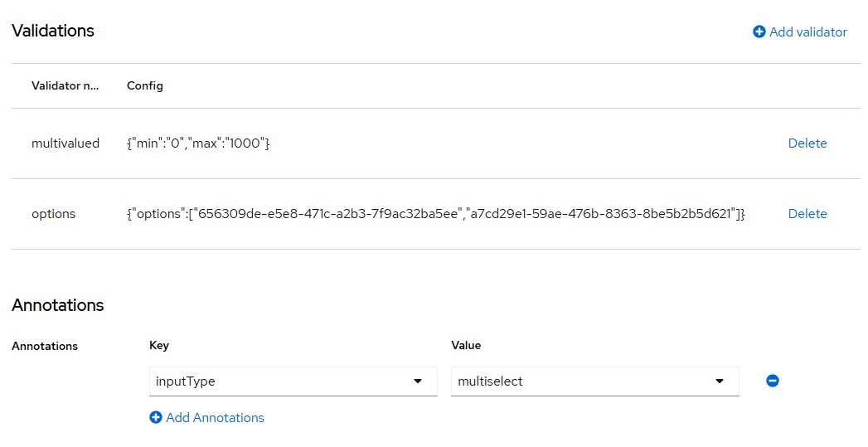Click the Value column label
Viewport: 868px width, 447px height.
(x=466, y=345)
